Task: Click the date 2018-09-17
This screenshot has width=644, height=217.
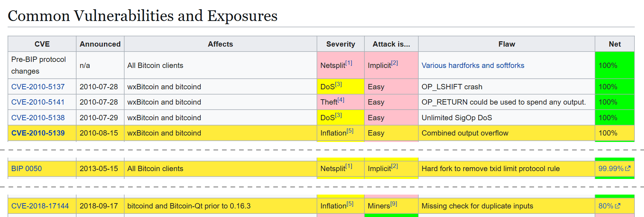Action: tap(99, 206)
